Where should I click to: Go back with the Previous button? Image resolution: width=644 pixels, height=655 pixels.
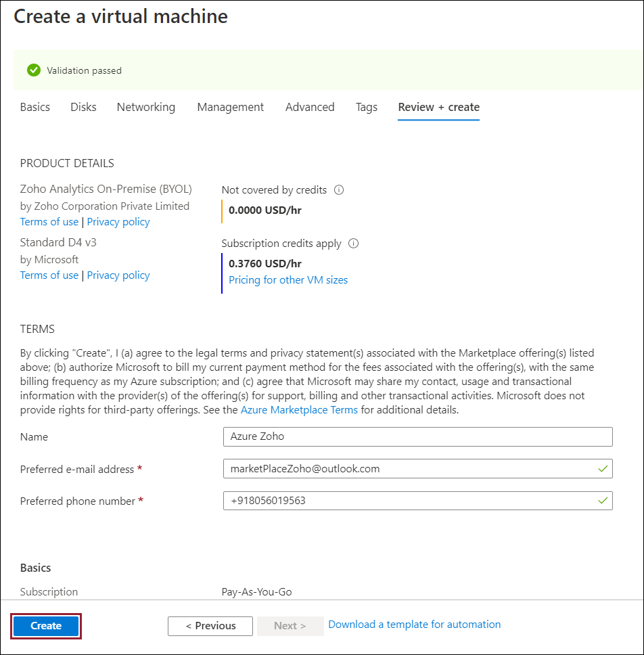[x=210, y=626]
